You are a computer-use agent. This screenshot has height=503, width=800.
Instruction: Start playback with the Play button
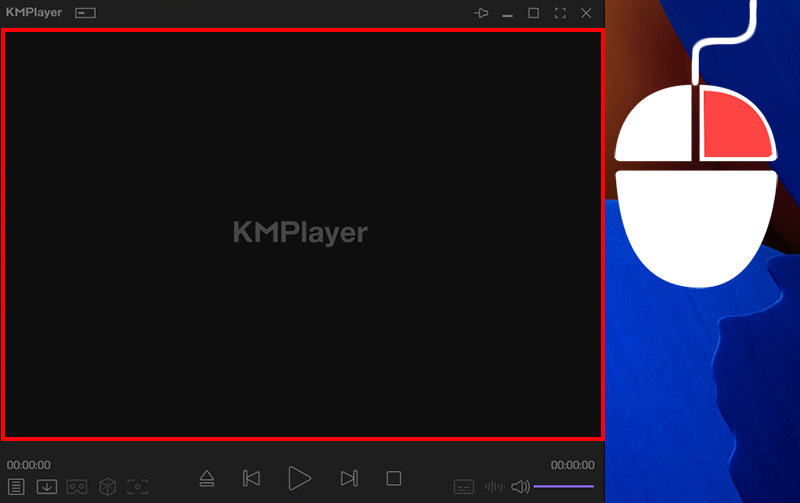click(299, 479)
